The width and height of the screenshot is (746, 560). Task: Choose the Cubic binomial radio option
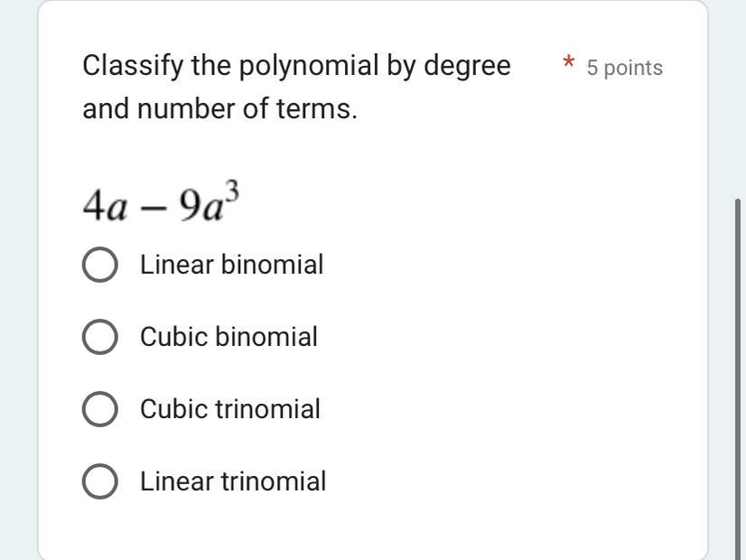coord(99,337)
